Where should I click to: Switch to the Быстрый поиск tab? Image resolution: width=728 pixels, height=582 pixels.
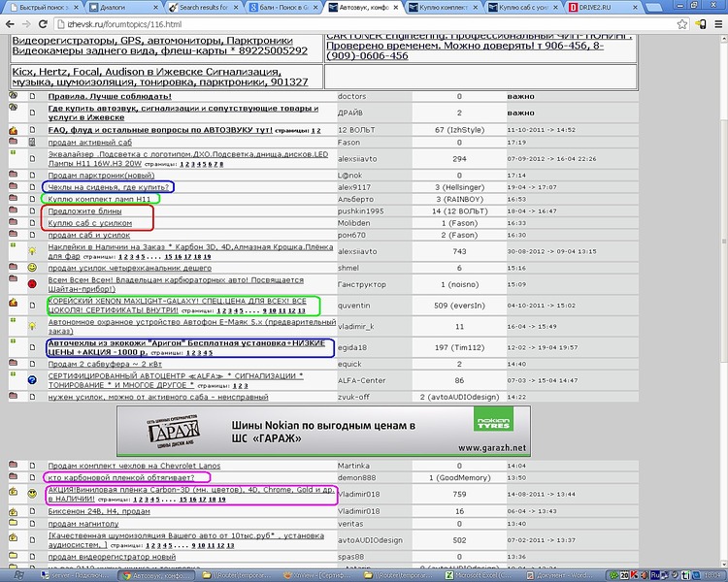42,8
